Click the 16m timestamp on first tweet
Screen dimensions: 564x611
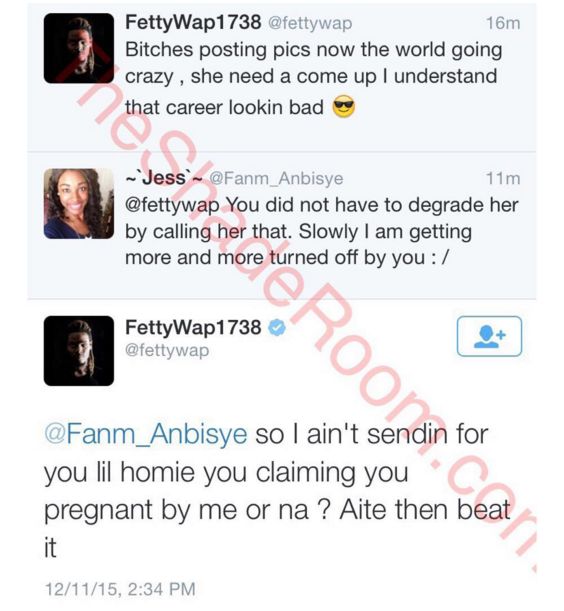click(x=503, y=23)
